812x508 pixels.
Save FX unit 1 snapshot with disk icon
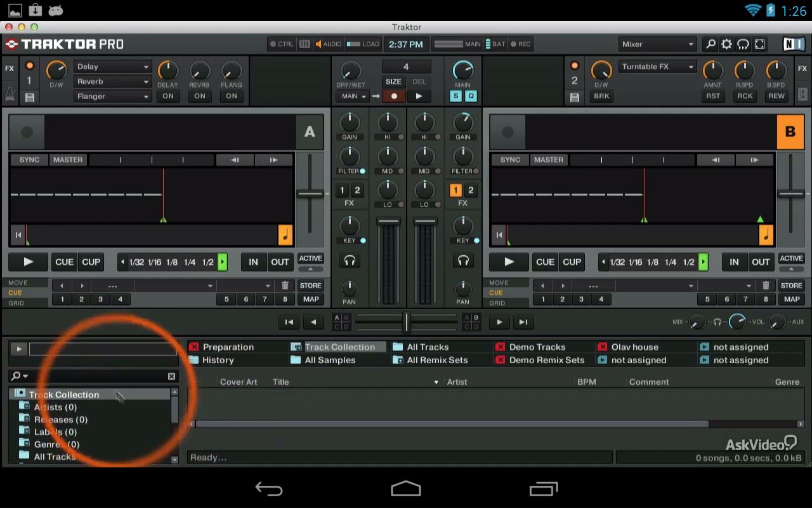(x=29, y=97)
